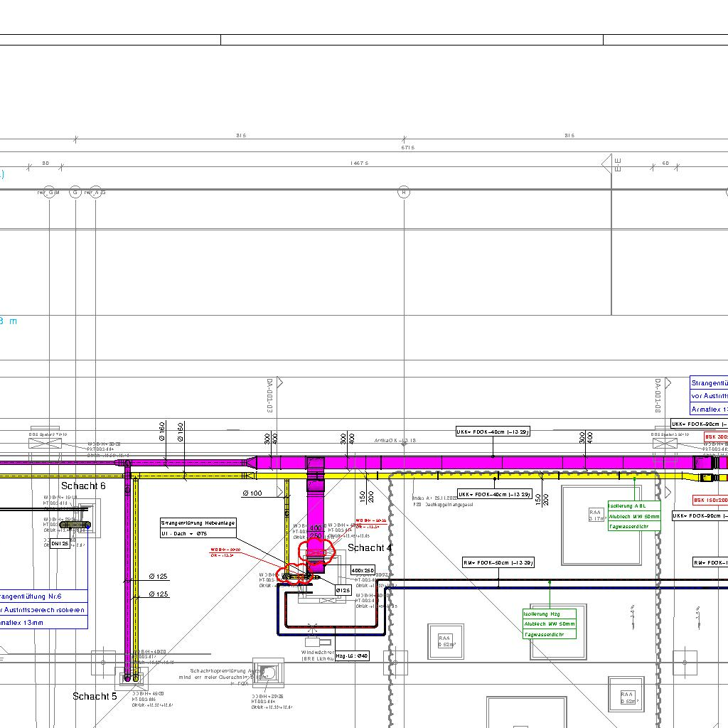Select the 'RAA 3.17m²' skylight label
Image resolution: width=728 pixels, height=728 pixels.
[x=596, y=515]
